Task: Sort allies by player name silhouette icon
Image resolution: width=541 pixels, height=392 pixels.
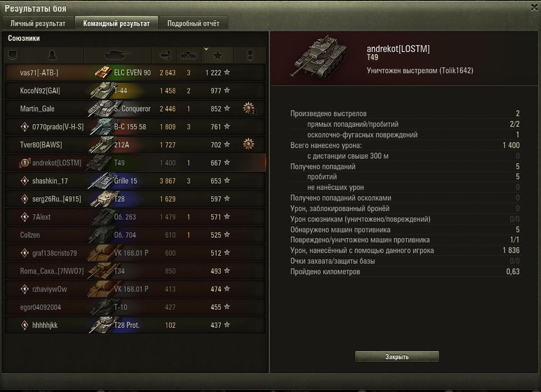Action: click(52, 55)
